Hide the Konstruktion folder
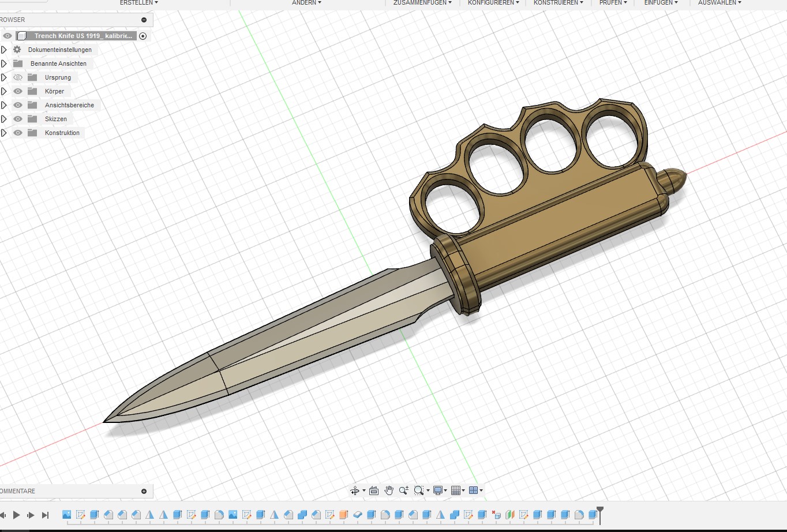 [x=18, y=133]
